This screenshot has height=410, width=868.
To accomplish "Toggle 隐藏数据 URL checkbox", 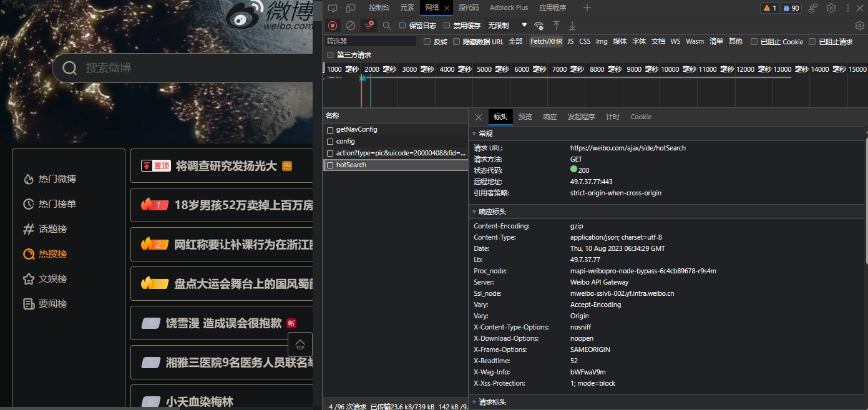I will (457, 42).
